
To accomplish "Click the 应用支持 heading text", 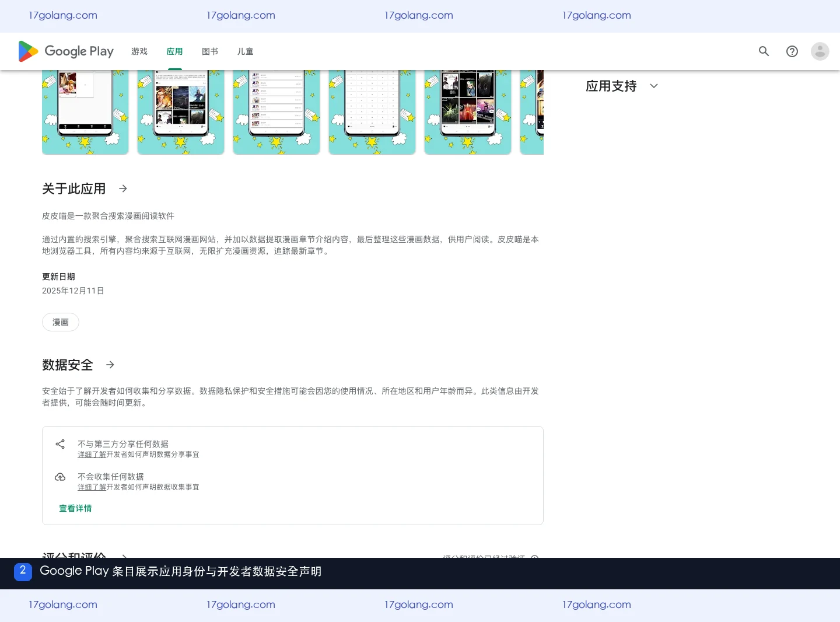I will [611, 86].
